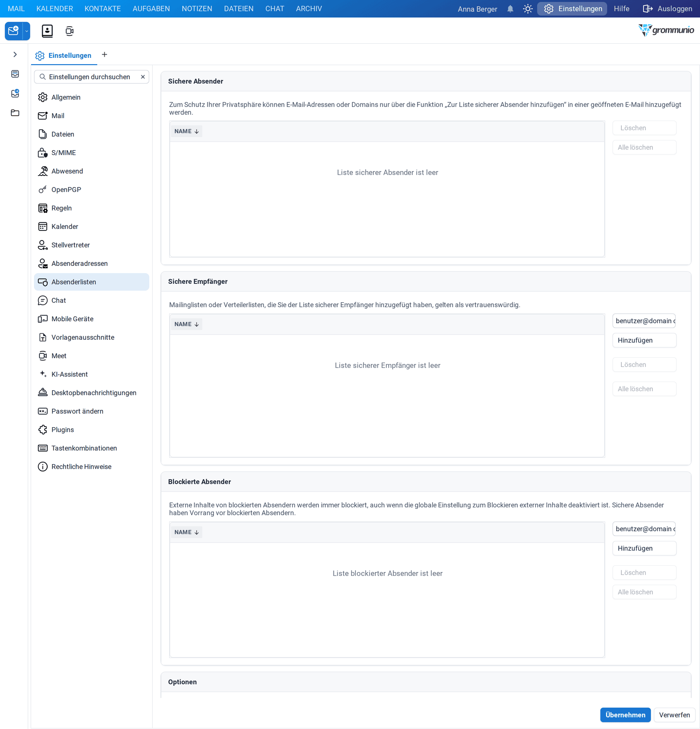Screen dimensions: 700x729
Task: Open the address book icon
Action: (47, 31)
